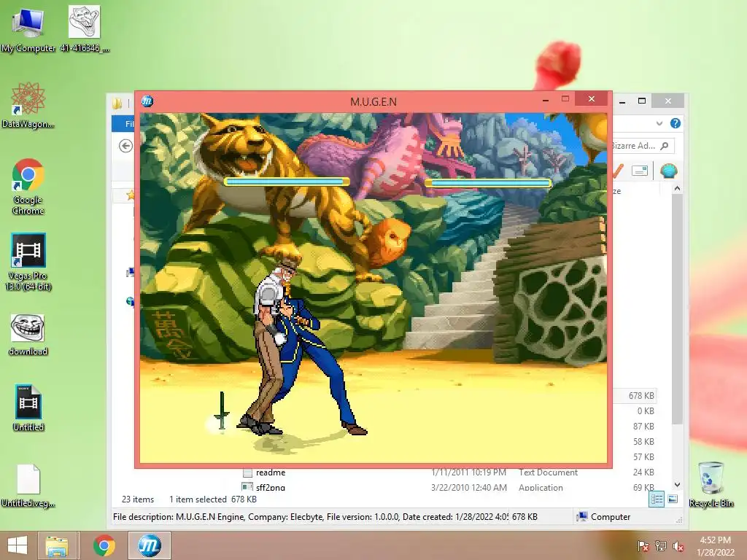Open Explorer help question mark icon
Image resolution: width=747 pixels, height=560 pixels.
point(675,123)
